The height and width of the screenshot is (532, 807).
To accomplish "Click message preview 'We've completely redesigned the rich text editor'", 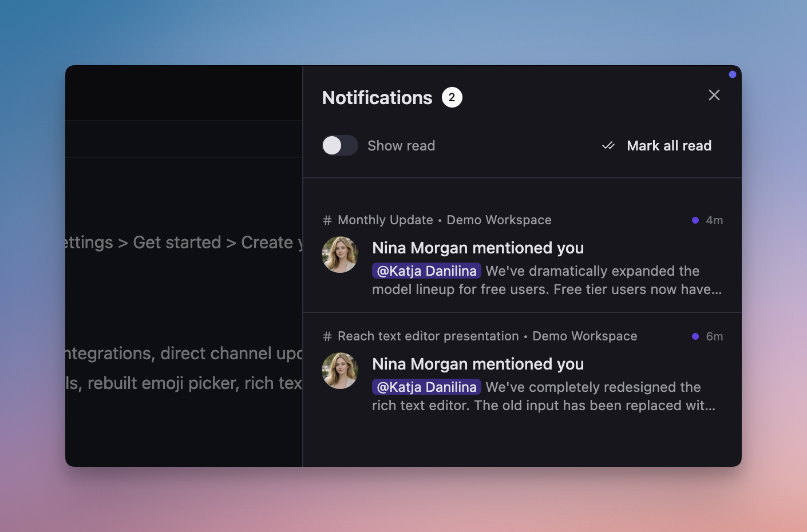I will point(544,396).
